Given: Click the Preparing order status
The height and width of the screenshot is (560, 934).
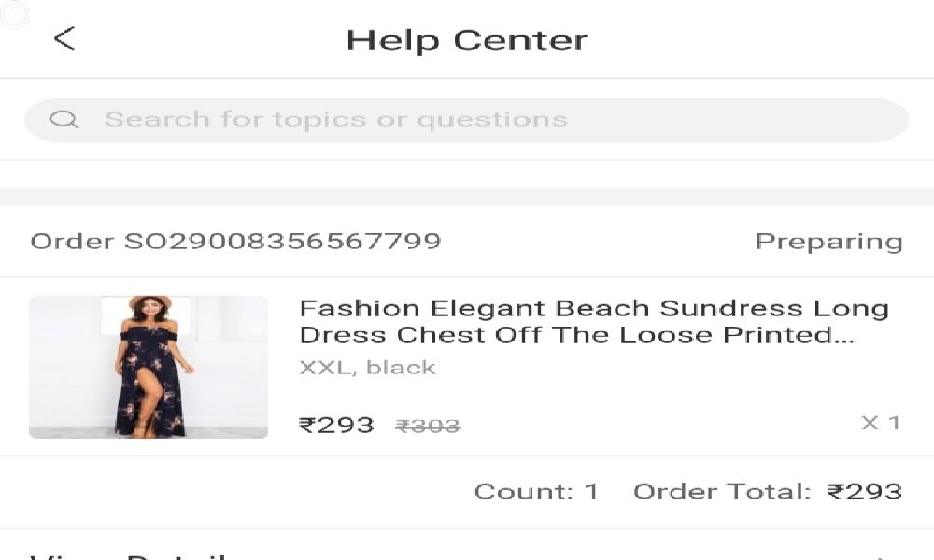Looking at the screenshot, I should click(x=828, y=242).
